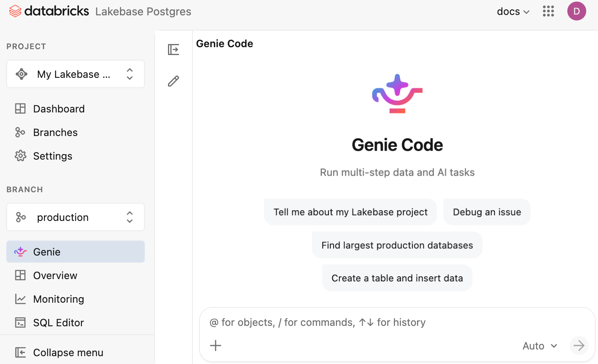
Task: Choose Find largest production databases suggestion
Action: click(x=397, y=245)
